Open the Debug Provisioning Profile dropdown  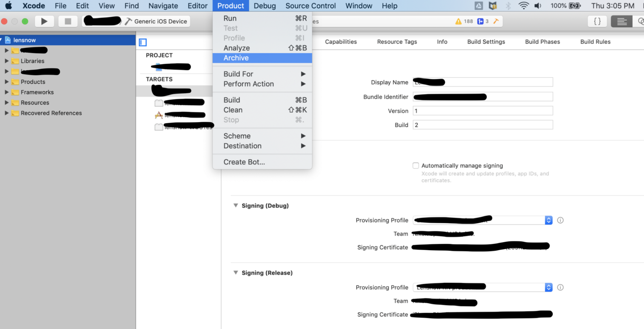(548, 220)
